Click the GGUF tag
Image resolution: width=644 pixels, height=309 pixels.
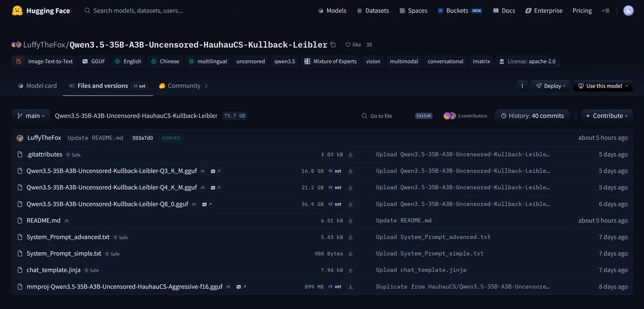(x=94, y=61)
